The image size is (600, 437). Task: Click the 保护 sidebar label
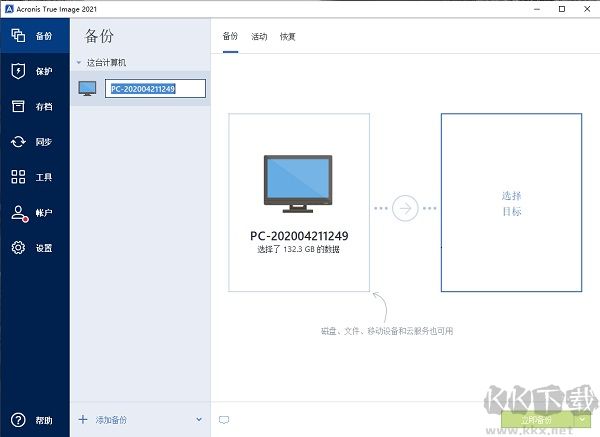pyautogui.click(x=44, y=71)
